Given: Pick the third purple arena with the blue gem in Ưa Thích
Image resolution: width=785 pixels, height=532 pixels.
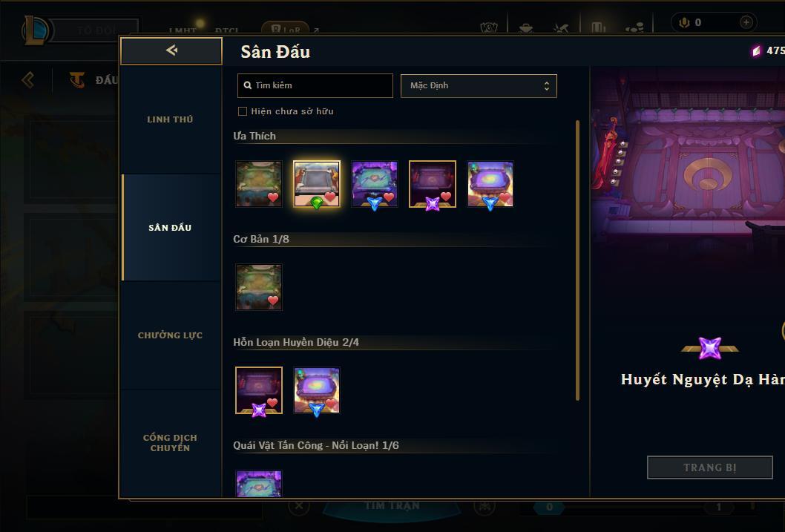Looking at the screenshot, I should tap(375, 184).
